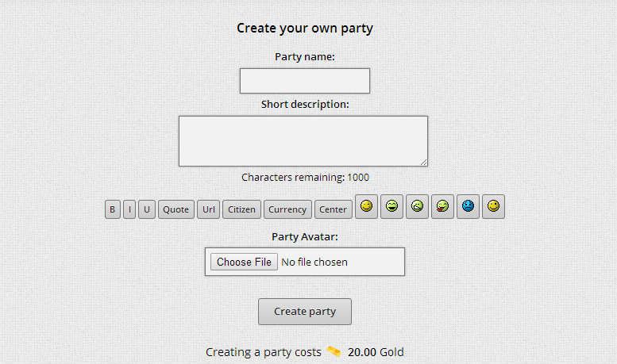Screen dimensions: 617x364
Task: Insert the green sick-face emoticon
Action: pyautogui.click(x=417, y=206)
